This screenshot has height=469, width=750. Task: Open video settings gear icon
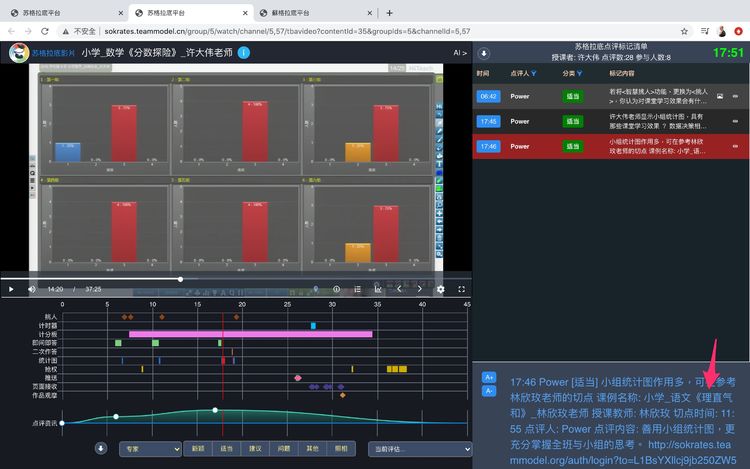click(x=441, y=289)
